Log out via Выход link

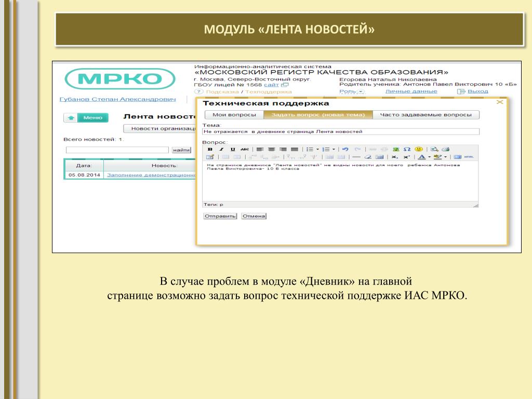[478, 91]
